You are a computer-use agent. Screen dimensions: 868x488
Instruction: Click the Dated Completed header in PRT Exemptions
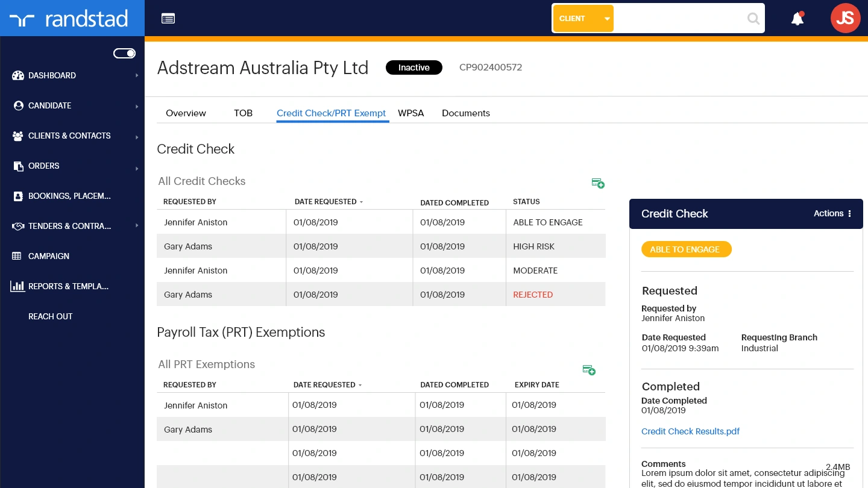[454, 385]
